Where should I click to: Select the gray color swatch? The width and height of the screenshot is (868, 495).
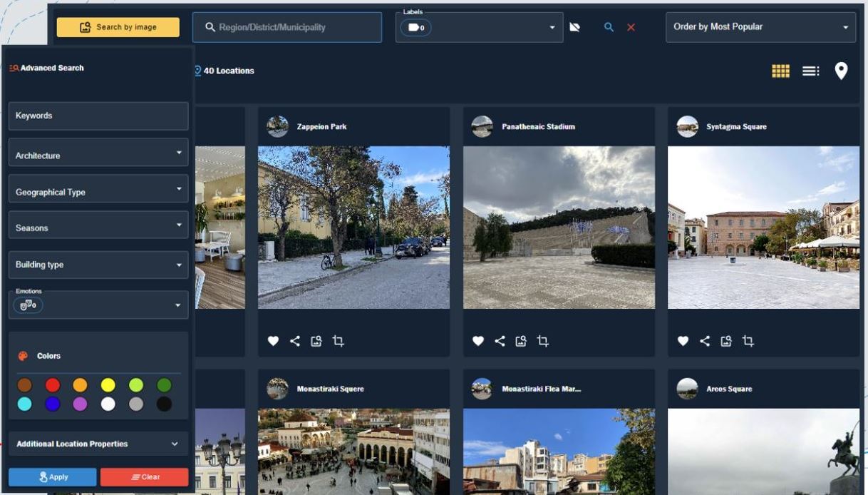pyautogui.click(x=135, y=404)
